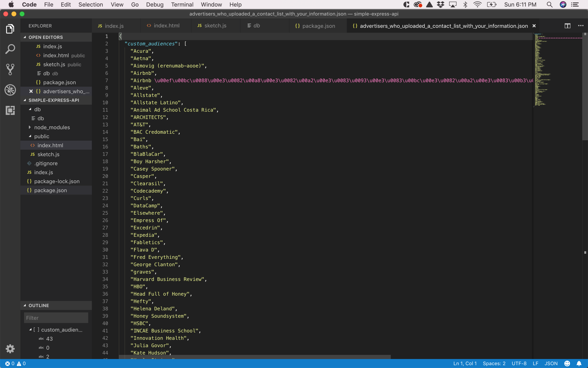The height and width of the screenshot is (368, 588).
Task: Open Spotlight search in the menu bar
Action: click(549, 5)
